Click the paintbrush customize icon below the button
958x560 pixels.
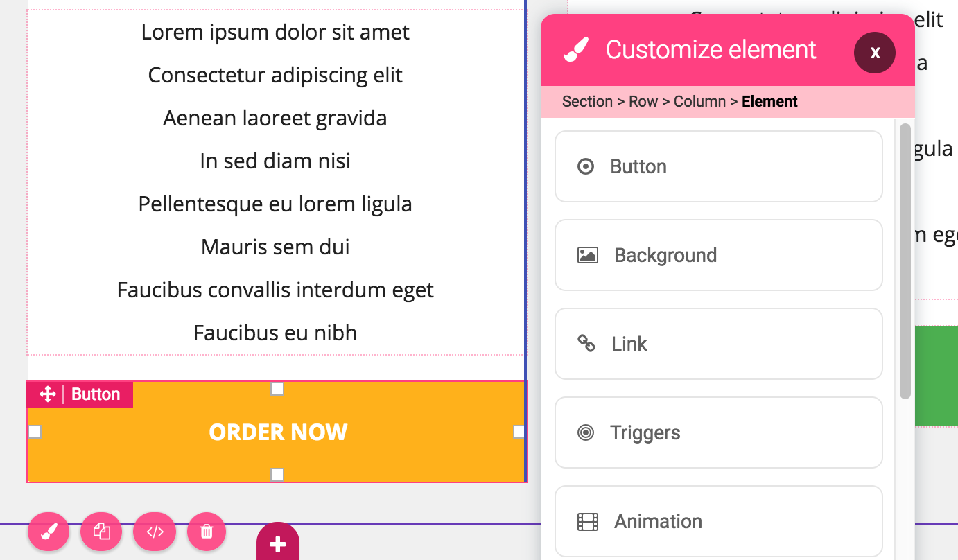coord(49,532)
